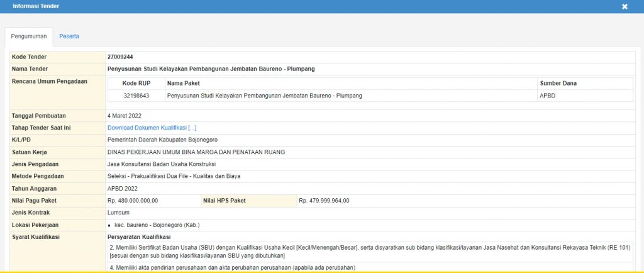
Task: Click the Nama Tender value text
Action: (x=211, y=69)
